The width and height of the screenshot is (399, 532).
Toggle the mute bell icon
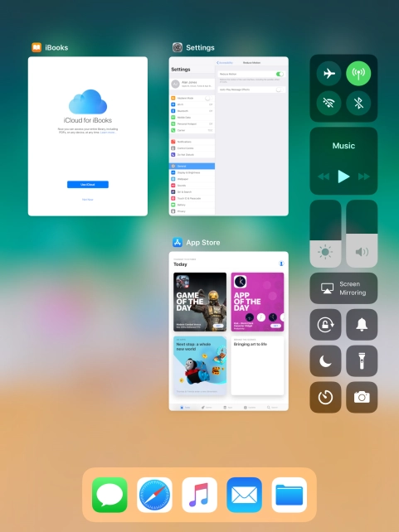(362, 324)
